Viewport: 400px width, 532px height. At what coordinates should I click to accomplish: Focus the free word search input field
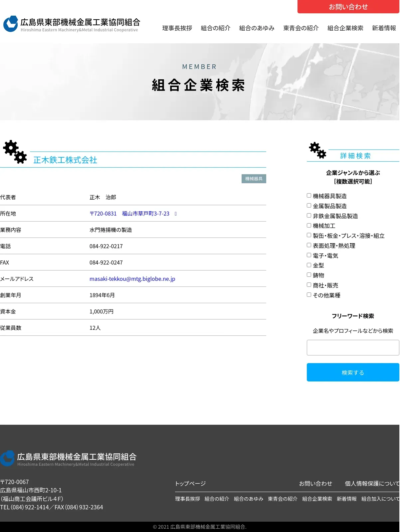click(353, 347)
